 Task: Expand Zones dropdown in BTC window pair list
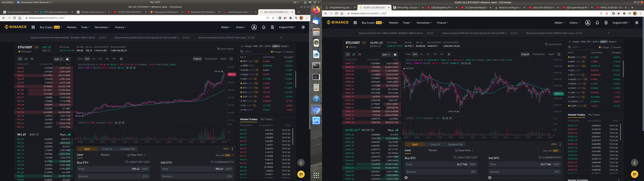pyautogui.click(x=612, y=42)
